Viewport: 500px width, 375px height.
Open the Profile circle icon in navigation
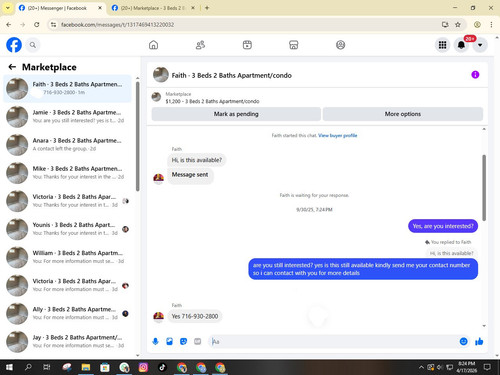[x=340, y=45]
